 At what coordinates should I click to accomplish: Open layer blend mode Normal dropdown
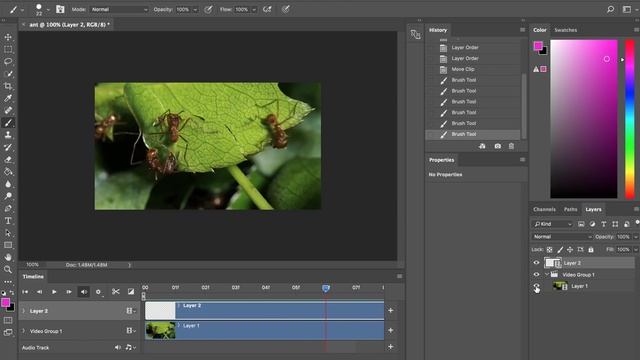point(562,237)
